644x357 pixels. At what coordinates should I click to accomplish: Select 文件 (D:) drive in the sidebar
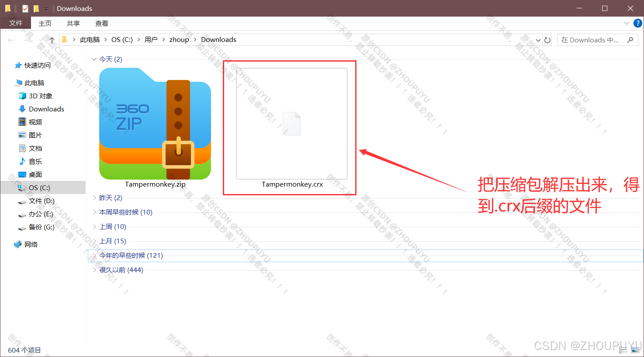(41, 201)
